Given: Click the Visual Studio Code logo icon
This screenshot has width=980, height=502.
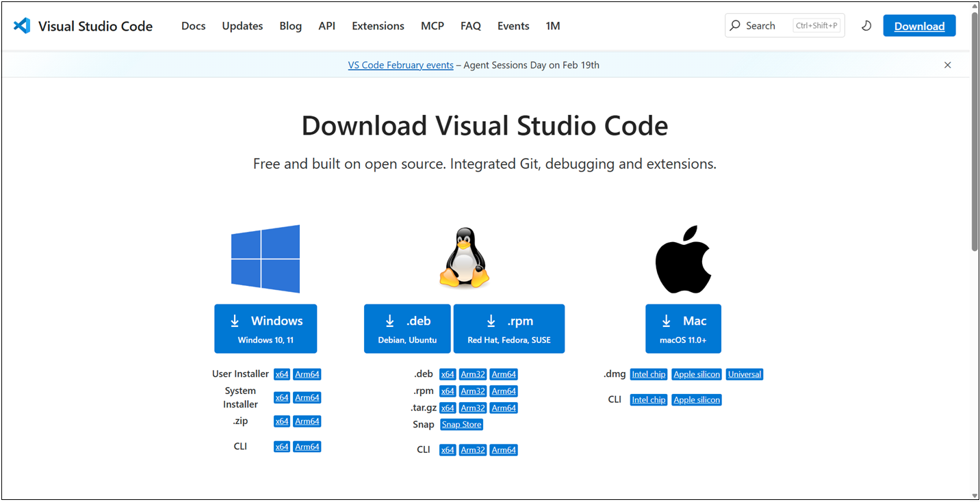Looking at the screenshot, I should [x=22, y=26].
